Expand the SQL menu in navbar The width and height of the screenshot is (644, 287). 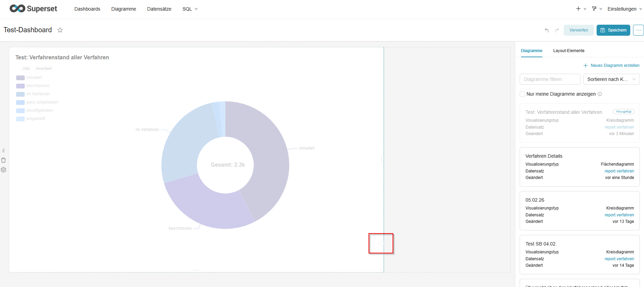tap(190, 9)
